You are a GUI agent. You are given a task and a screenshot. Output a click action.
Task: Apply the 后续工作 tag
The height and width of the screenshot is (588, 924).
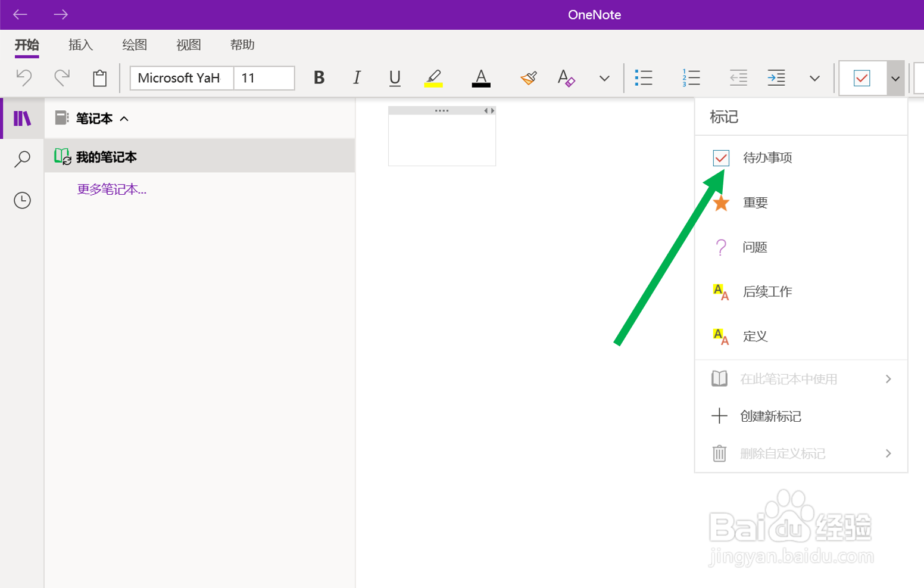(801, 292)
